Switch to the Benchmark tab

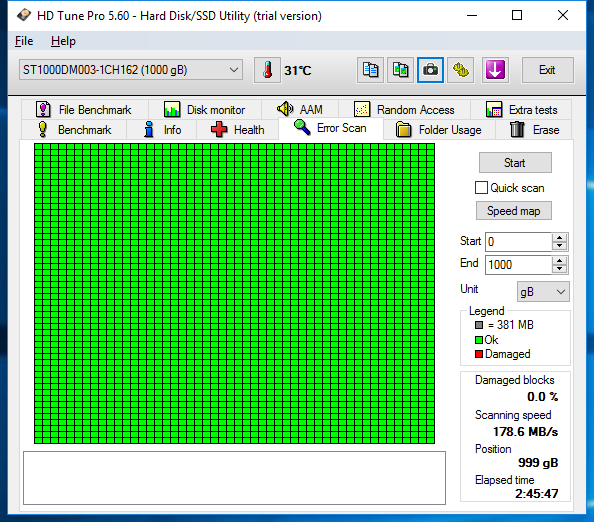pos(75,130)
